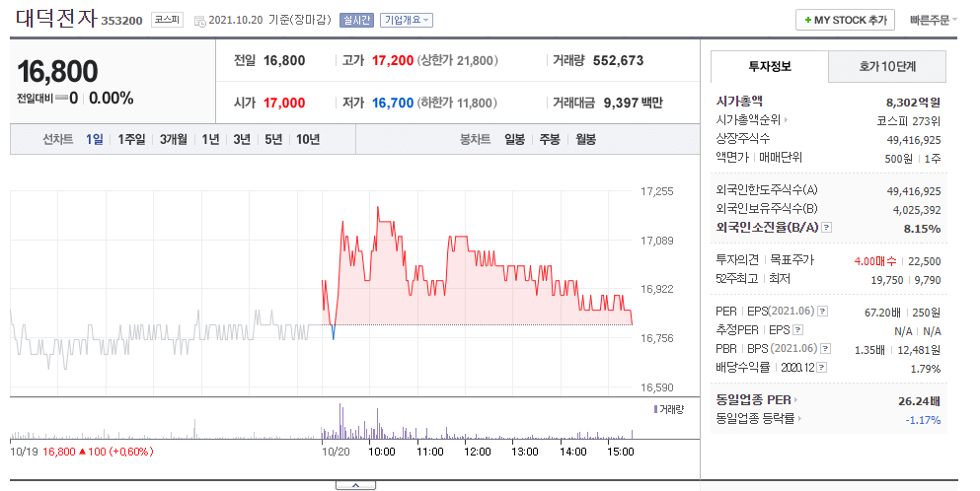Click the 67.20배 PER value
The height and width of the screenshot is (491, 980).
882,313
